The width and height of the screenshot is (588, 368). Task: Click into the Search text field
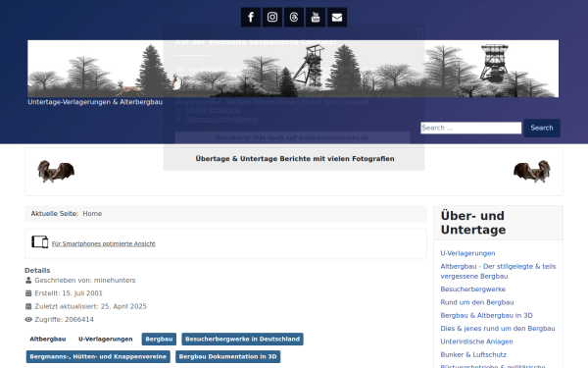tap(471, 128)
